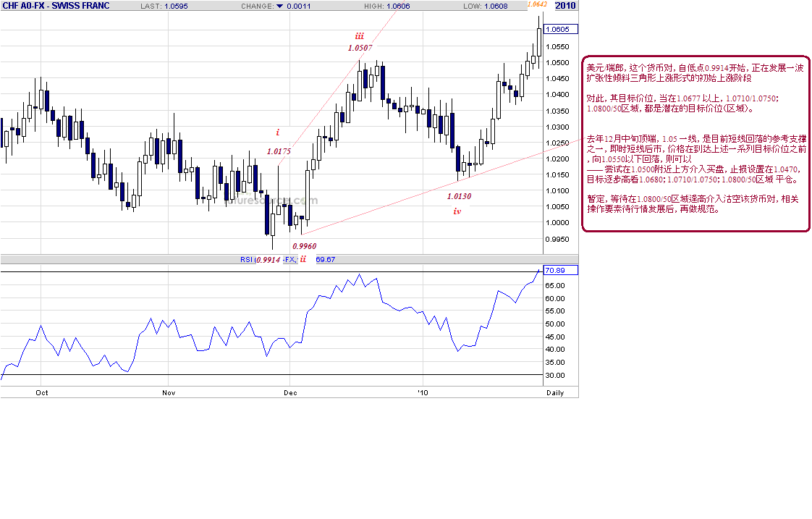
Task: Click the CHANGE 0.0011 value
Action: pos(297,7)
